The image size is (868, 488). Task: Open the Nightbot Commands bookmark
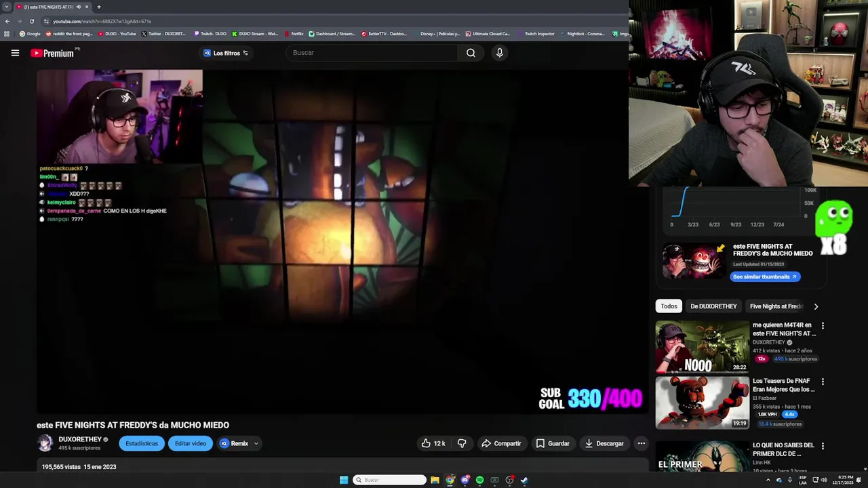(583, 34)
